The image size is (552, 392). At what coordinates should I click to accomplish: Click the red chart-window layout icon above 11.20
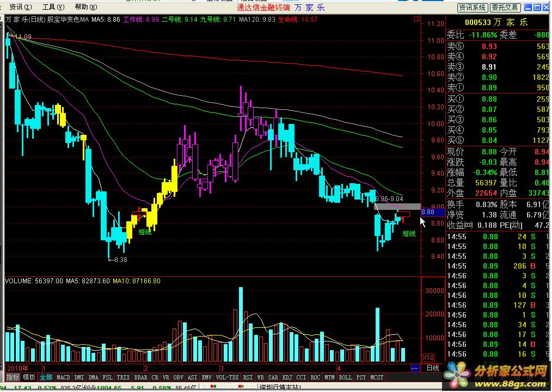tap(417, 19)
